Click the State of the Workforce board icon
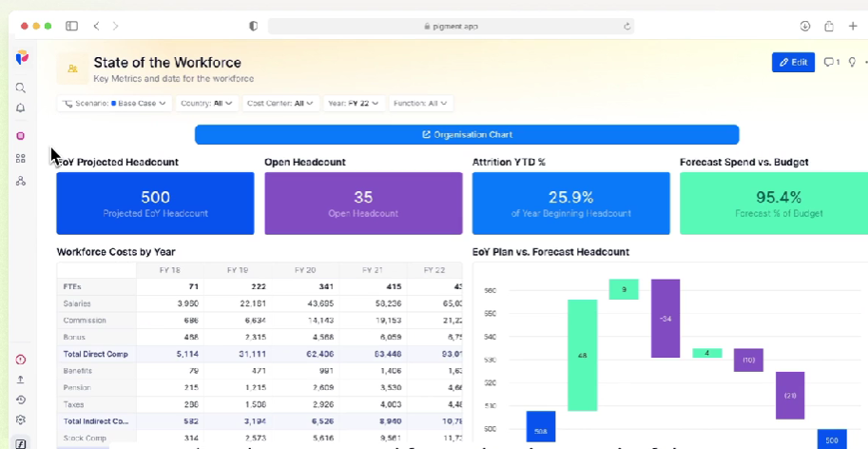The width and height of the screenshot is (868, 449). click(x=72, y=68)
